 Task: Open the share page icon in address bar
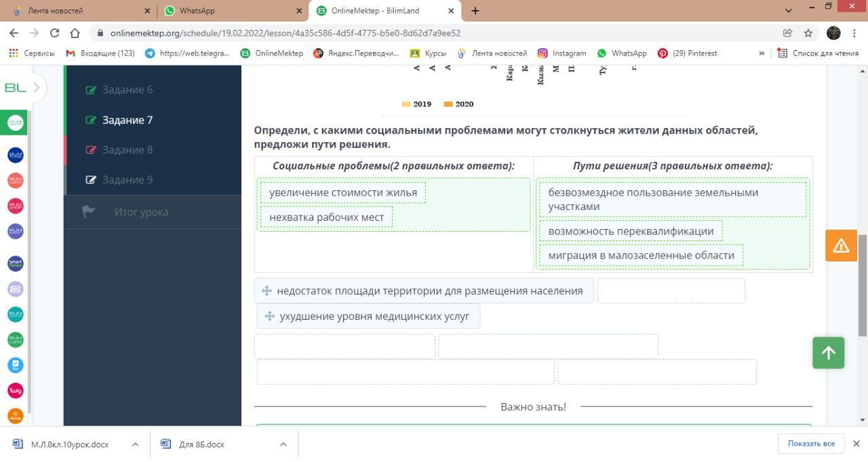tap(787, 33)
